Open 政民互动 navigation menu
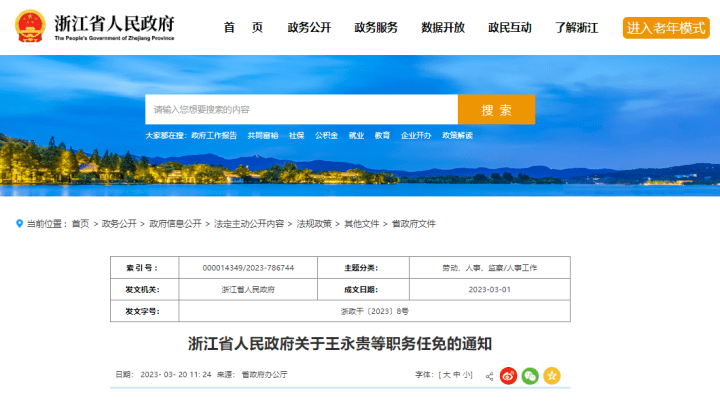This screenshot has height=420, width=720. (x=510, y=28)
